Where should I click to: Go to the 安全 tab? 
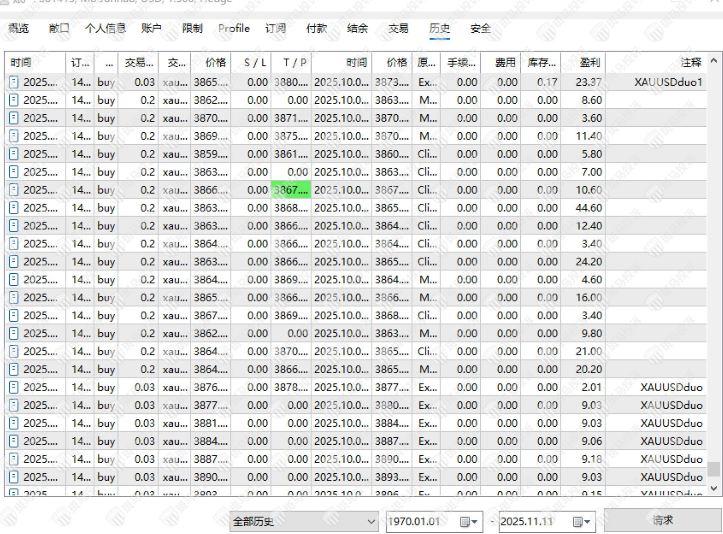pyautogui.click(x=480, y=29)
